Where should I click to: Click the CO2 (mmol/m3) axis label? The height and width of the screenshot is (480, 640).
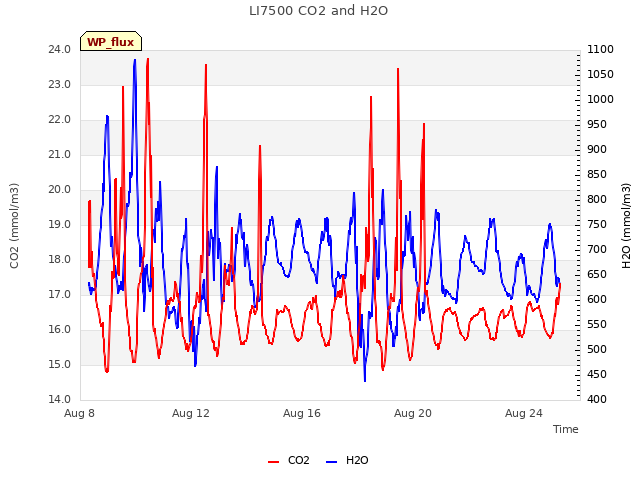[14, 226]
